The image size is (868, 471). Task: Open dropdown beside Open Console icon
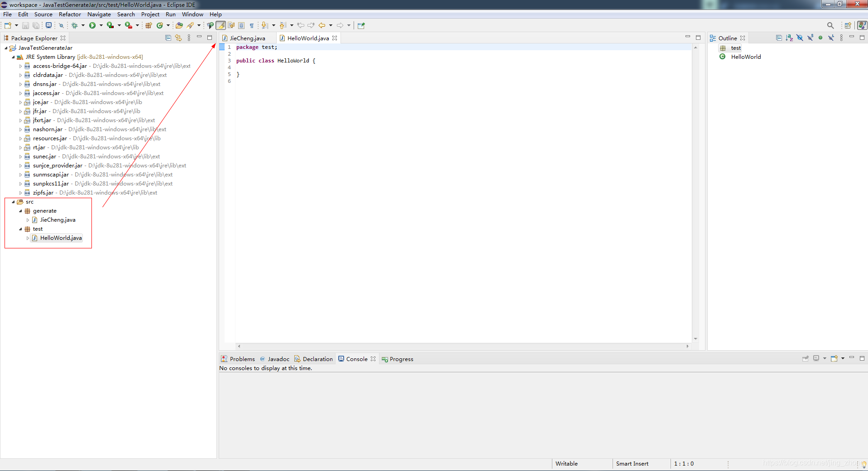[843, 358]
